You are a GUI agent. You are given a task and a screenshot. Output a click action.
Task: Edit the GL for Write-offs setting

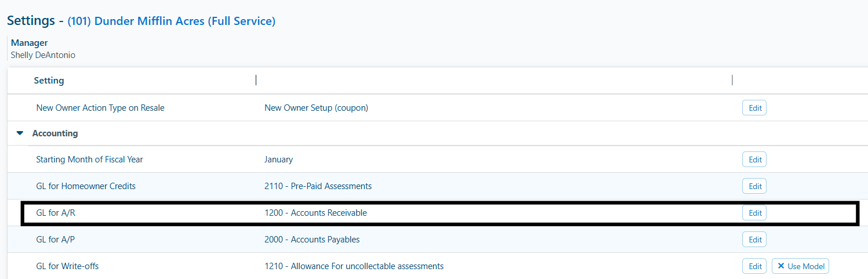(754, 266)
